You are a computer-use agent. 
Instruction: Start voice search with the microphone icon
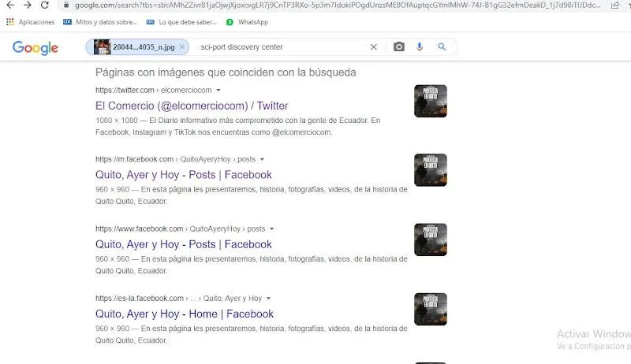(x=420, y=46)
